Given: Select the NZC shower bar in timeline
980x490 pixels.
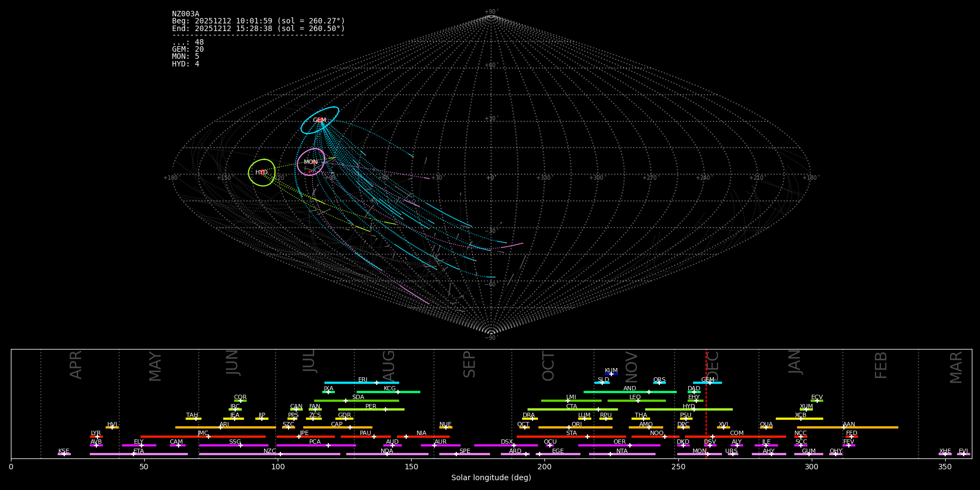Looking at the screenshot, I should [269, 454].
